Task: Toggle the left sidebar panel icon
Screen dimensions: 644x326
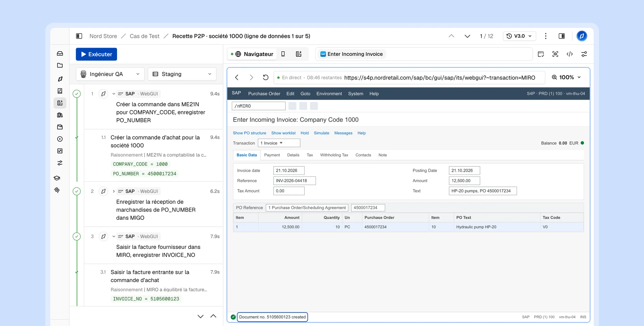Action: pyautogui.click(x=79, y=36)
